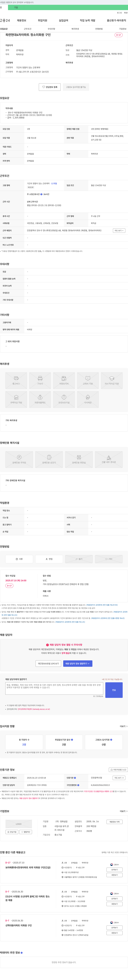Image resolution: width=128 pixels, height=980 pixels.
Task: Open the remedy.kocsc.or.kr link
Action: tap(34, 709)
